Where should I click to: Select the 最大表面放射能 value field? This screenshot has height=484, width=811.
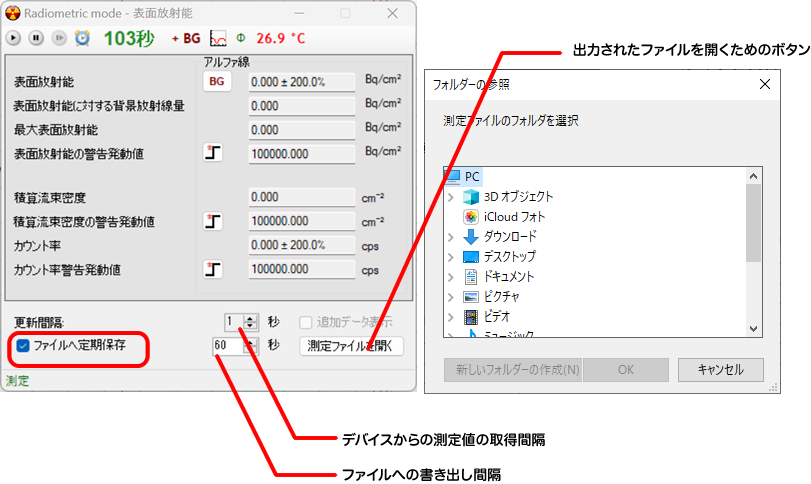302,130
